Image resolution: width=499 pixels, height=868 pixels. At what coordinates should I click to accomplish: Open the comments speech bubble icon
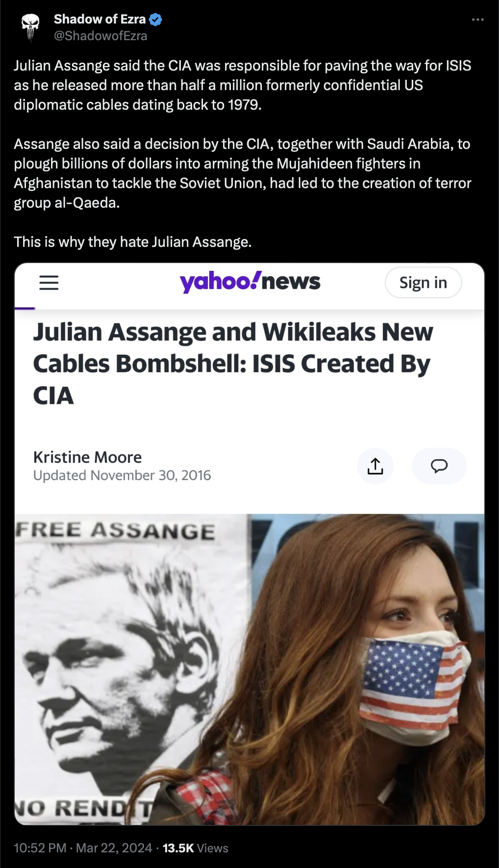[x=439, y=466]
